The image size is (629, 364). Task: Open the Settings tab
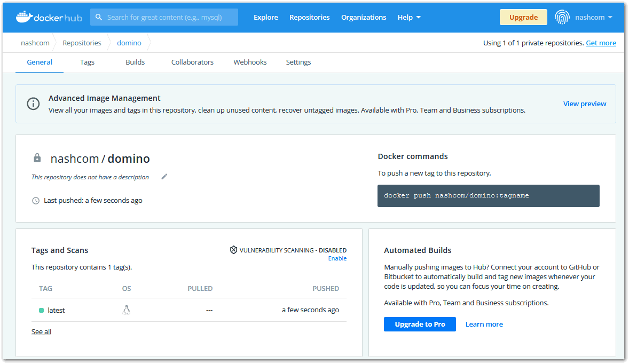point(298,62)
